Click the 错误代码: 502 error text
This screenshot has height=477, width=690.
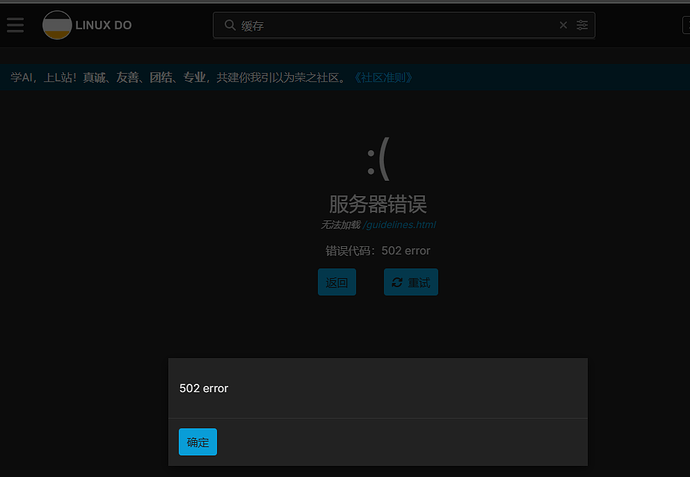[378, 251]
